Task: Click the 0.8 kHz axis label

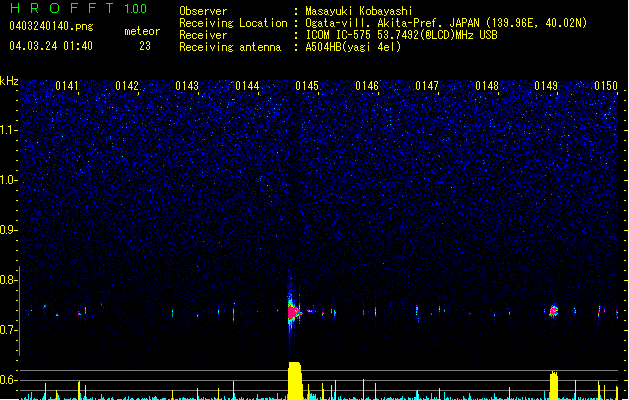Action: pyautogui.click(x=8, y=280)
